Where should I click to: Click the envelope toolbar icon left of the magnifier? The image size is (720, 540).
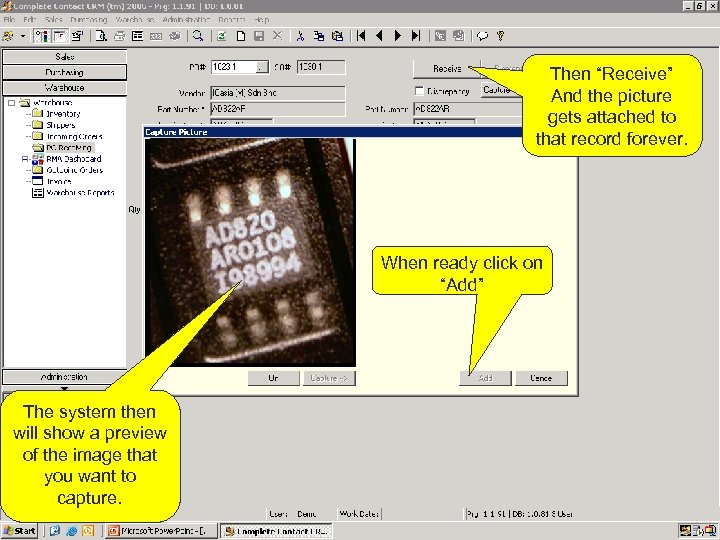[x=174, y=36]
